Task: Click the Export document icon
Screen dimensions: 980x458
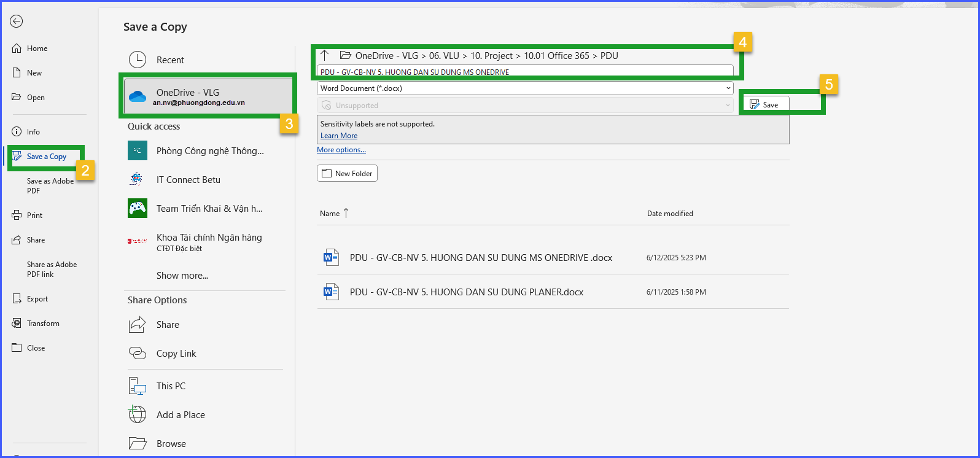Action: tap(17, 299)
